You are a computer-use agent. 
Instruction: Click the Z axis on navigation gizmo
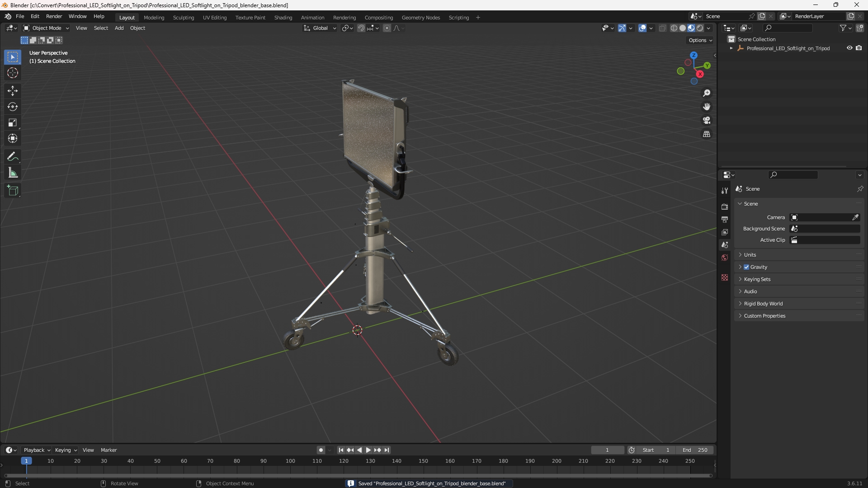693,55
